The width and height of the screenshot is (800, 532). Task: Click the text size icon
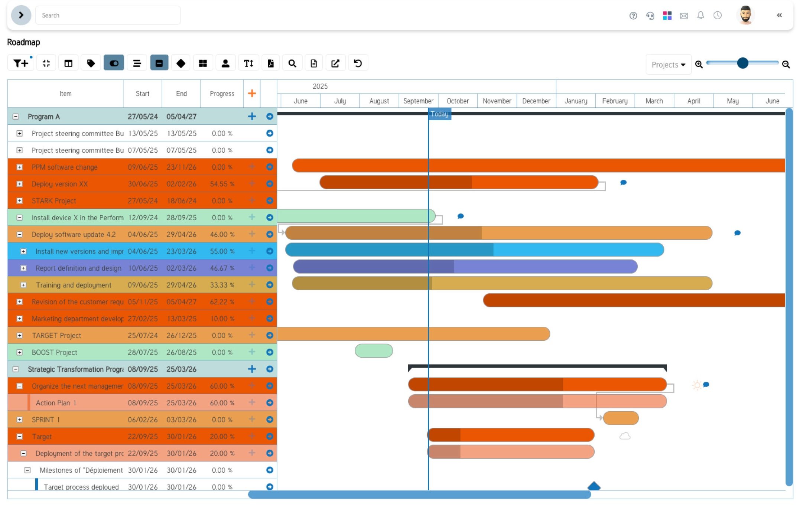point(248,63)
